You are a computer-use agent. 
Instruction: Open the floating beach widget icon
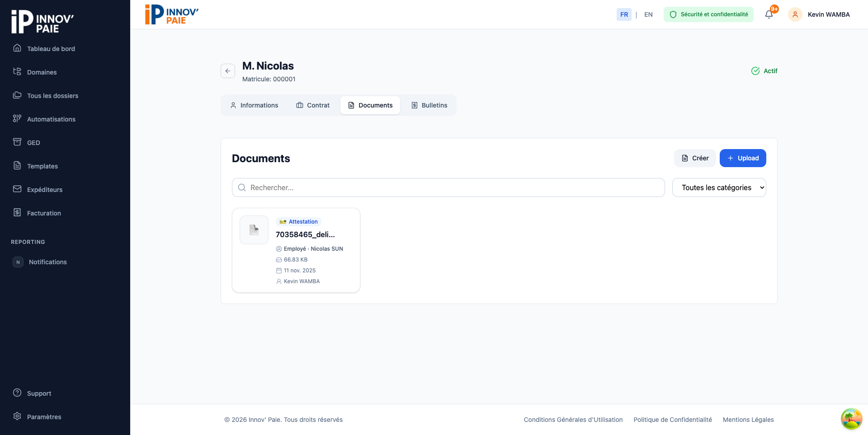[x=851, y=419]
